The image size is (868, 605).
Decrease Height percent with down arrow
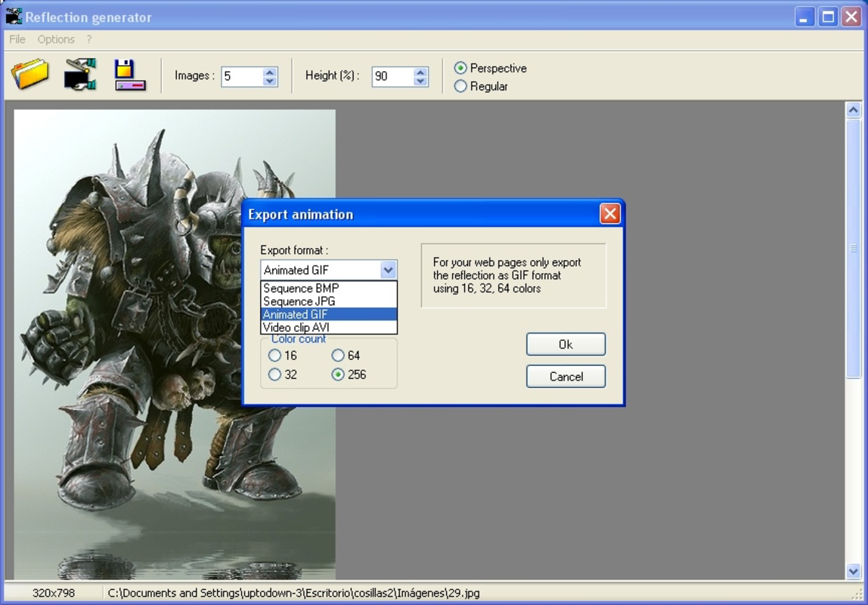point(420,81)
